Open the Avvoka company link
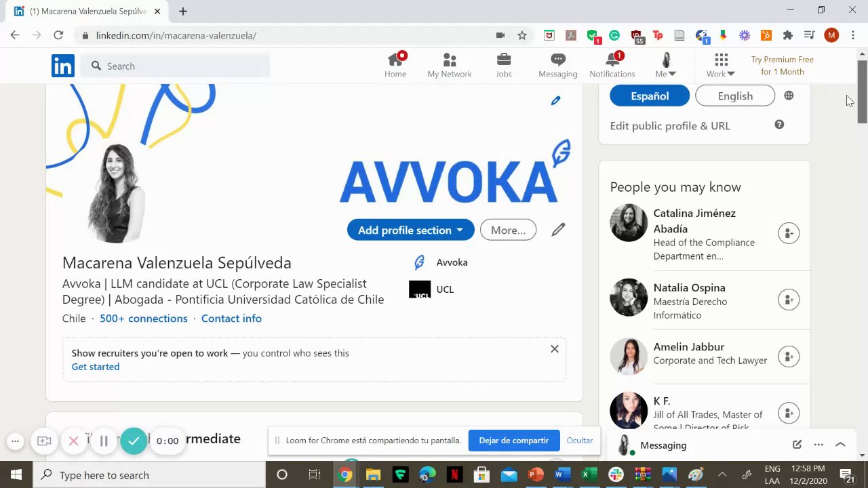Viewport: 868px width, 488px height. (x=439, y=262)
